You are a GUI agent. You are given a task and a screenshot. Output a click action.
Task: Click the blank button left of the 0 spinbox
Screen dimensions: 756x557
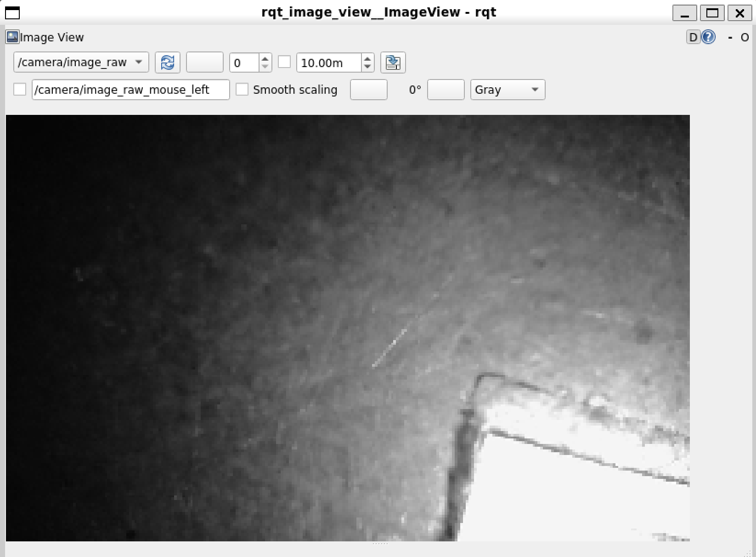(205, 63)
